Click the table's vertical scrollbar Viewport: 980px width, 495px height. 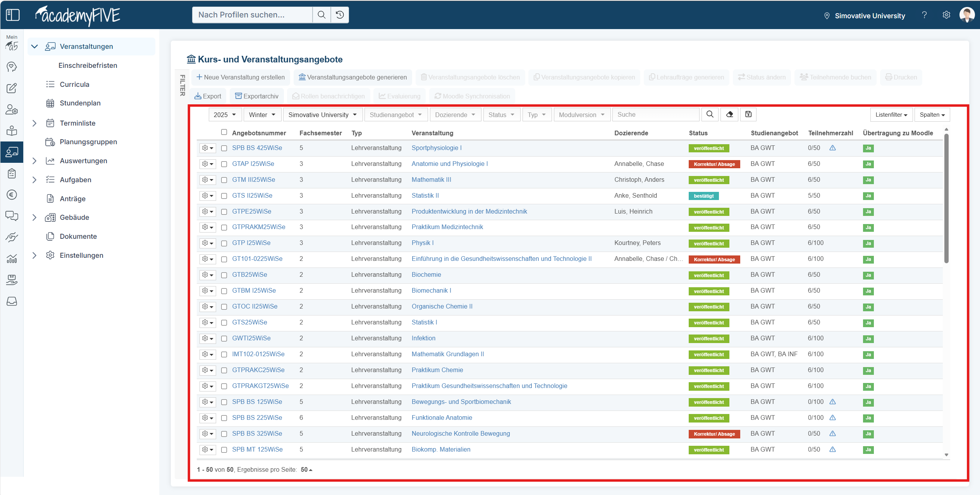coord(946,198)
